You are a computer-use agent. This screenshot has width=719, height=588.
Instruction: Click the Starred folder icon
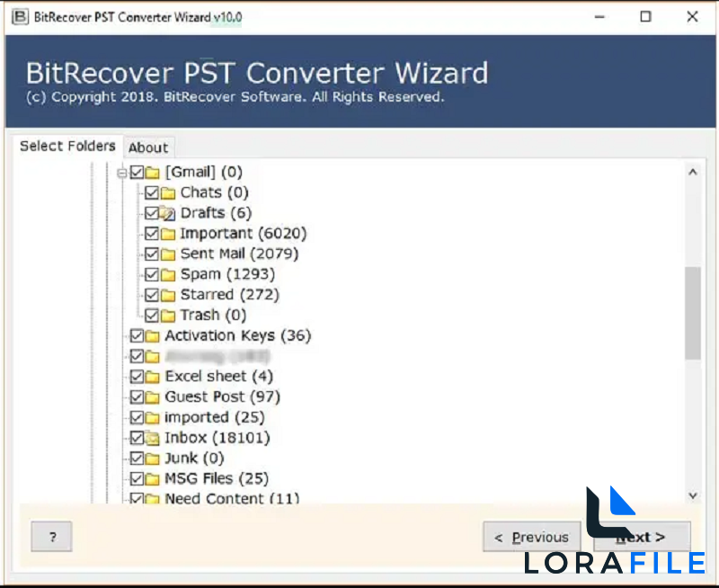pos(168,295)
